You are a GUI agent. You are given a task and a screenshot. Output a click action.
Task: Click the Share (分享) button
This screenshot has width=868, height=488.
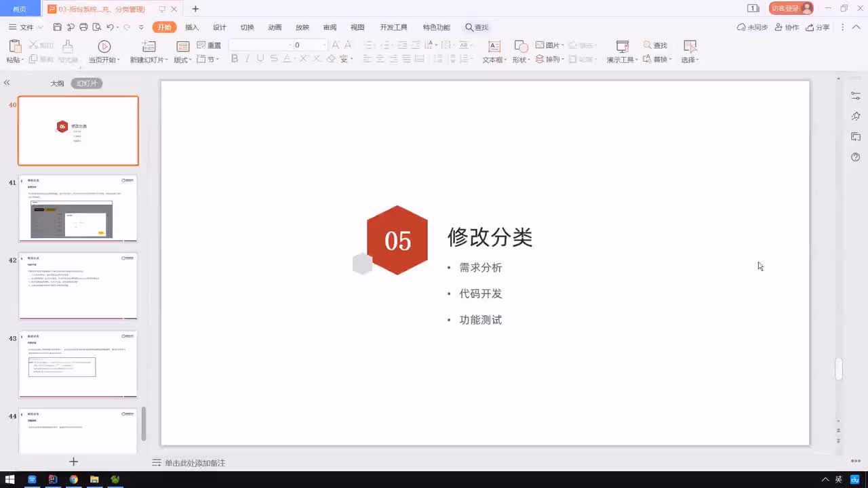point(817,27)
